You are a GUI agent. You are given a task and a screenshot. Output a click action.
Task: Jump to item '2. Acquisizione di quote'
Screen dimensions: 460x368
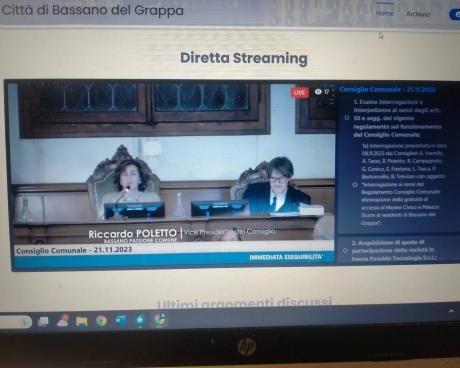coord(394,250)
